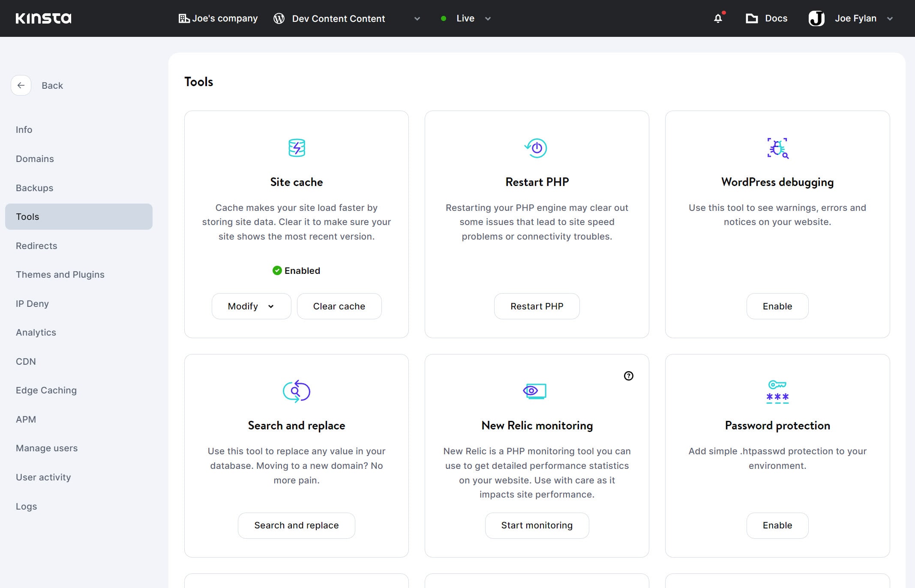Click Joe's company link
915x588 pixels.
click(225, 18)
